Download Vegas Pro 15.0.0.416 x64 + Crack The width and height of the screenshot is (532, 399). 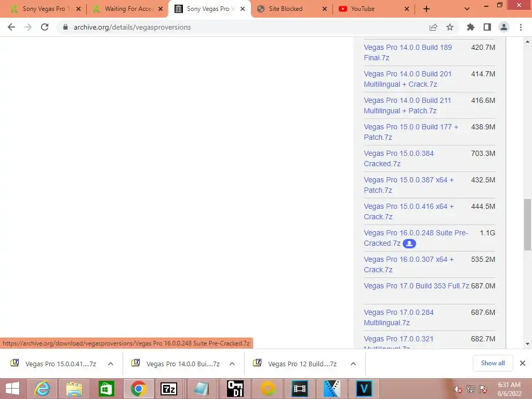(x=409, y=211)
